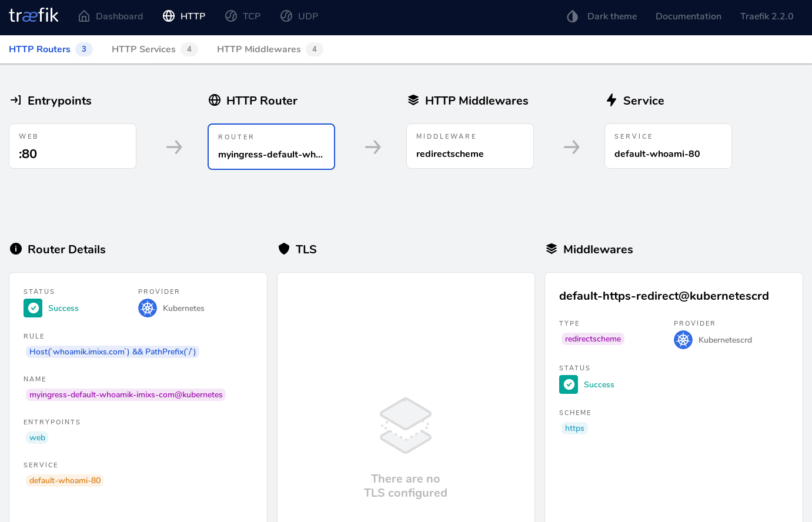812x522 pixels.
Task: Click the default-whoami-80 service chip
Action: (65, 480)
